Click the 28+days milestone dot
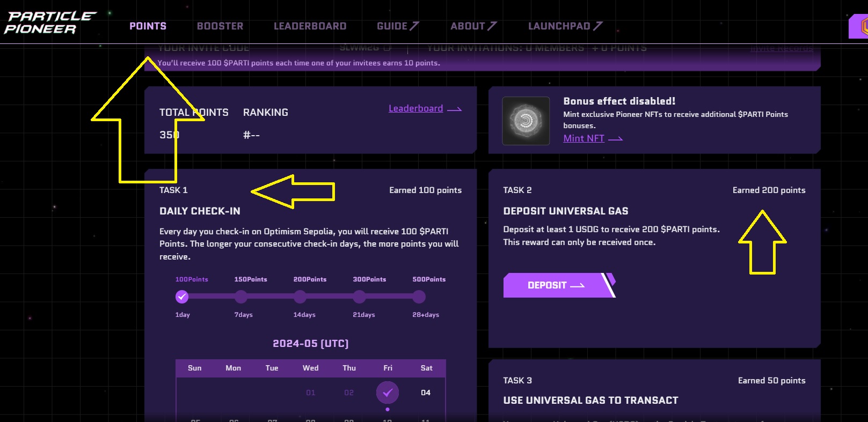Viewport: 868px width, 422px height. coord(419,297)
